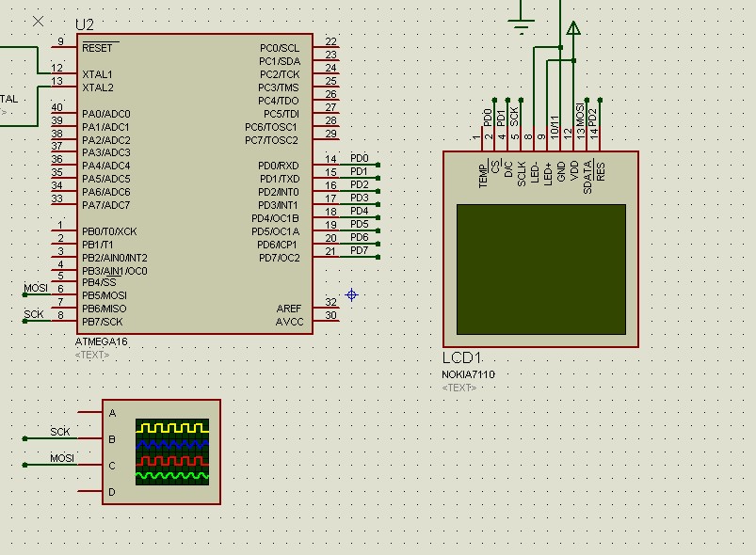
Task: Click PD3 net label at U2 pin 17
Action: point(360,198)
